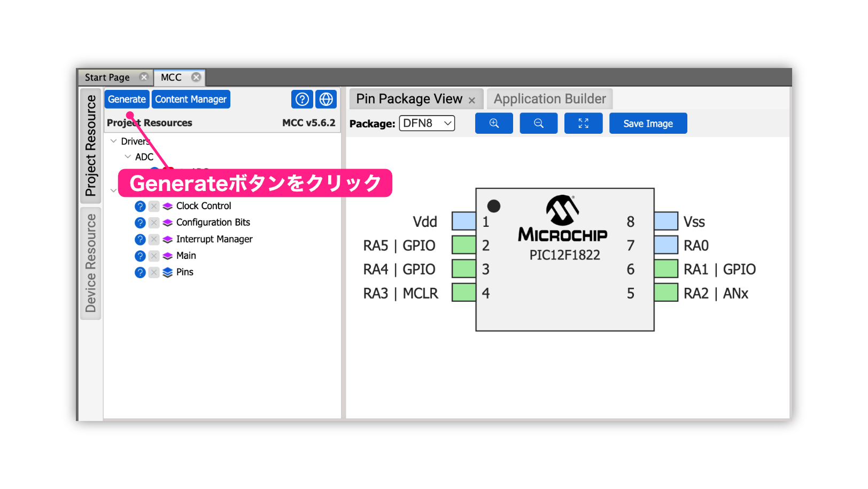Click the PIC12F1822 chip name
This screenshot has width=868, height=489.
pyautogui.click(x=565, y=255)
